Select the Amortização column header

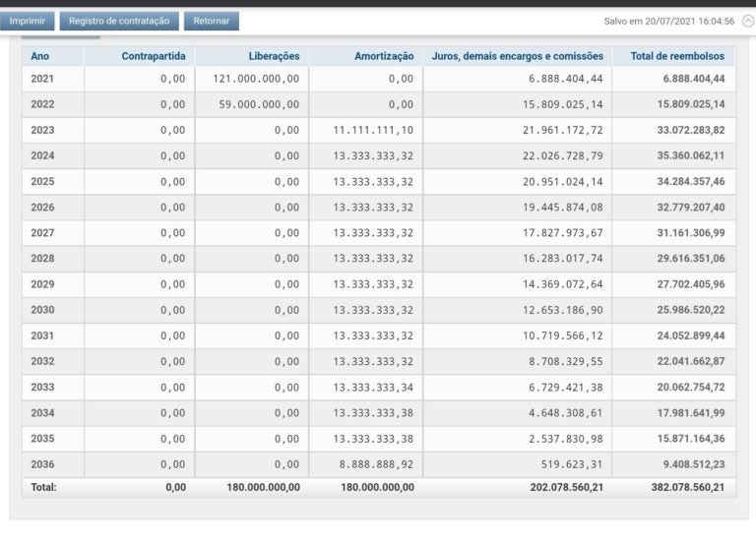(384, 56)
